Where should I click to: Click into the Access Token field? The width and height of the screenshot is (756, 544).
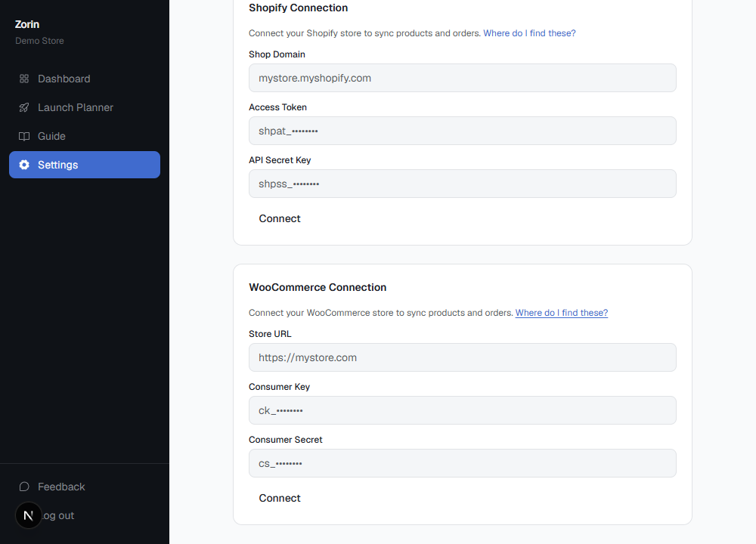pos(463,131)
